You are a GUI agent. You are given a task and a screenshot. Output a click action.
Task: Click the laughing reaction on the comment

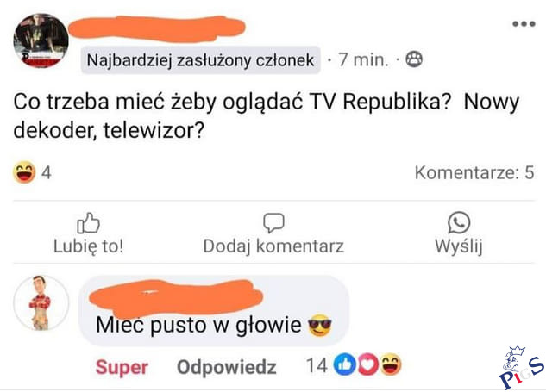(x=391, y=364)
